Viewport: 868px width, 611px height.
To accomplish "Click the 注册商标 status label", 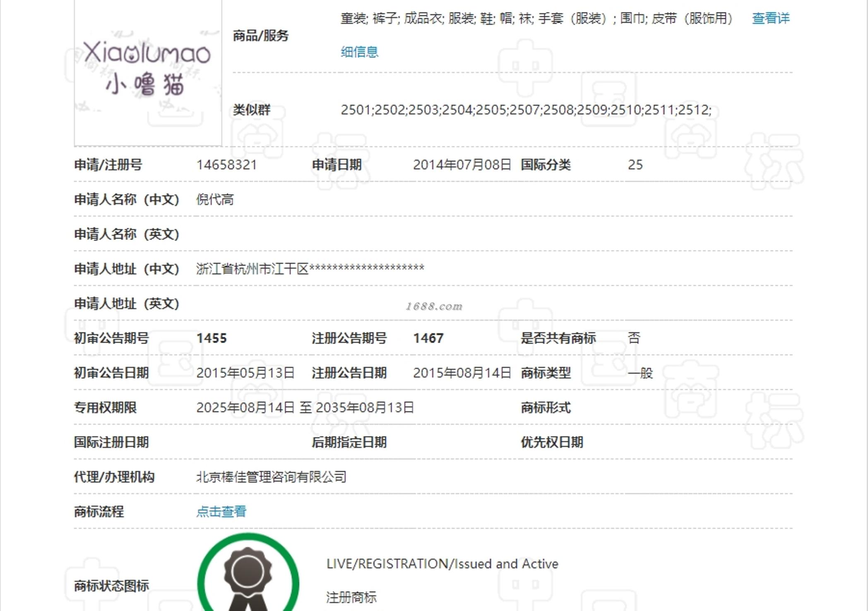I will [x=351, y=597].
